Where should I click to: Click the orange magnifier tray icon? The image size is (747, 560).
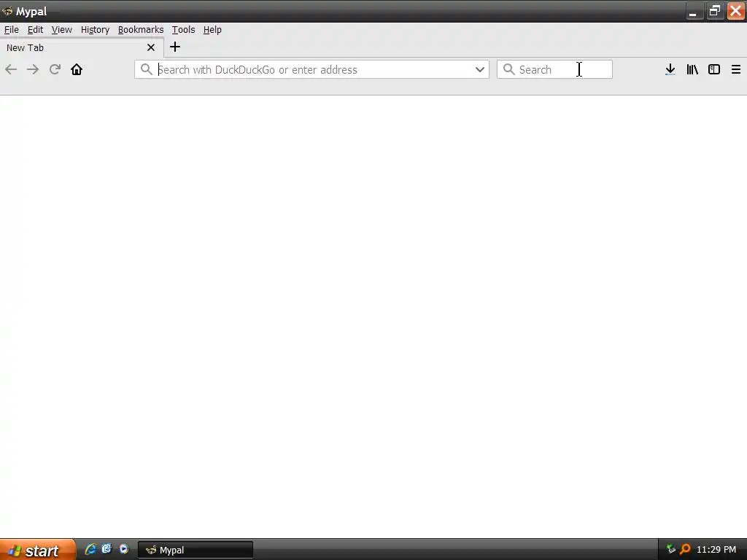[685, 549]
